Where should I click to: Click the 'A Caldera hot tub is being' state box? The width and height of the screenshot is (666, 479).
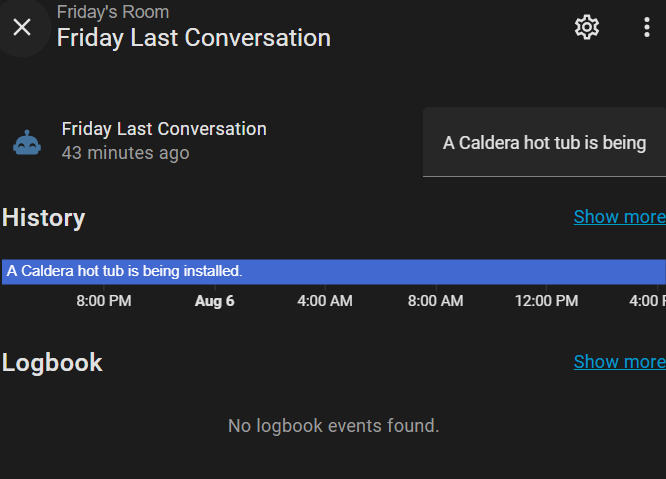[544, 143]
